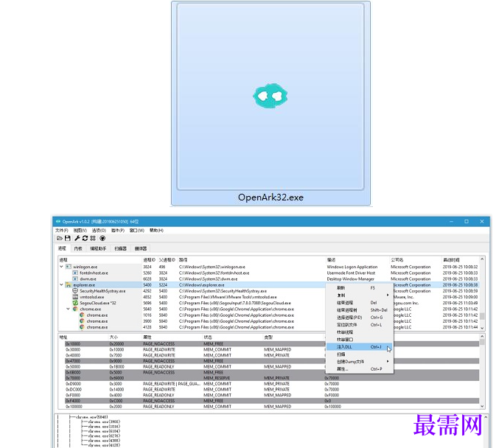
Task: Maximize the OpenArk window
Action: (x=467, y=221)
